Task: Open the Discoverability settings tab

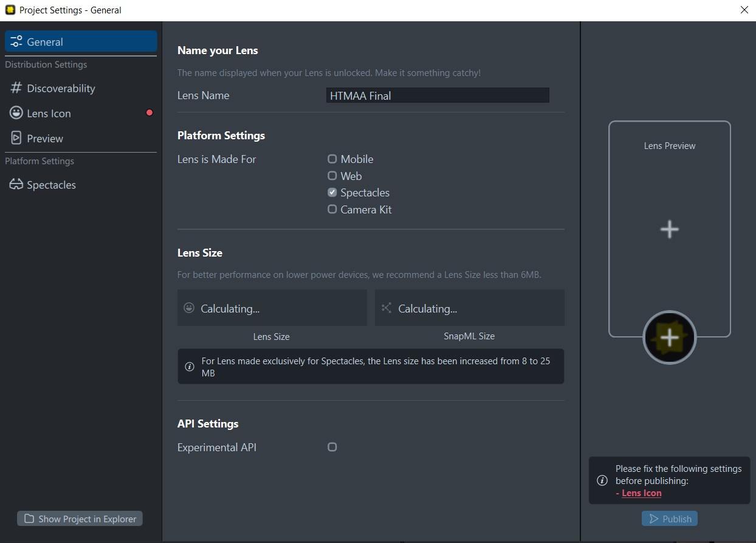Action: click(61, 88)
